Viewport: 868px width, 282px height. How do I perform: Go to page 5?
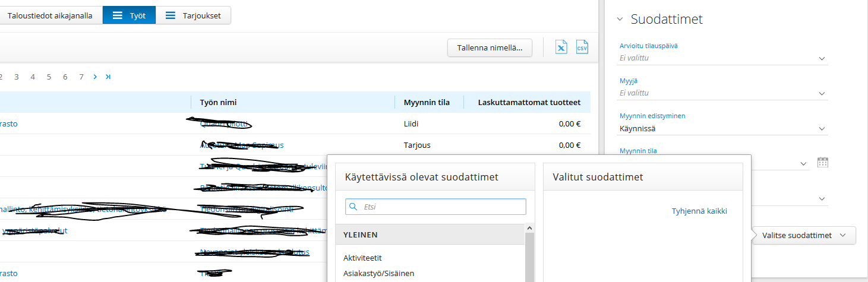49,77
